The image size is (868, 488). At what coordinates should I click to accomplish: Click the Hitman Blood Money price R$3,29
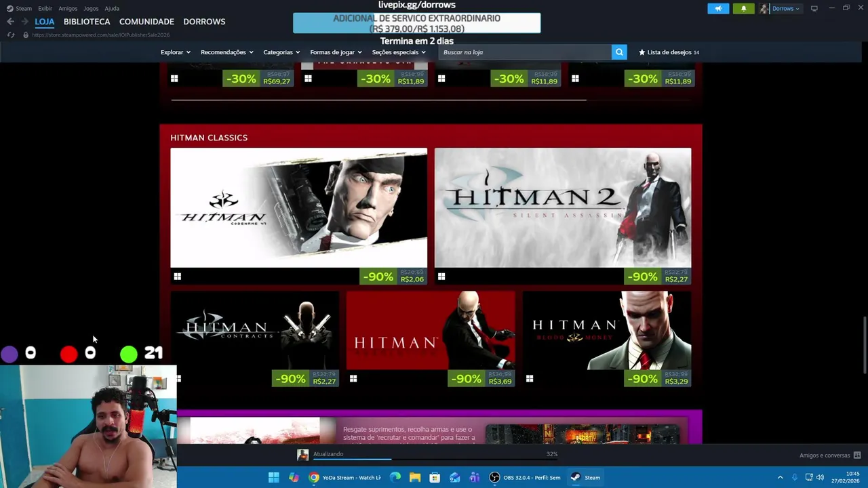(x=676, y=382)
